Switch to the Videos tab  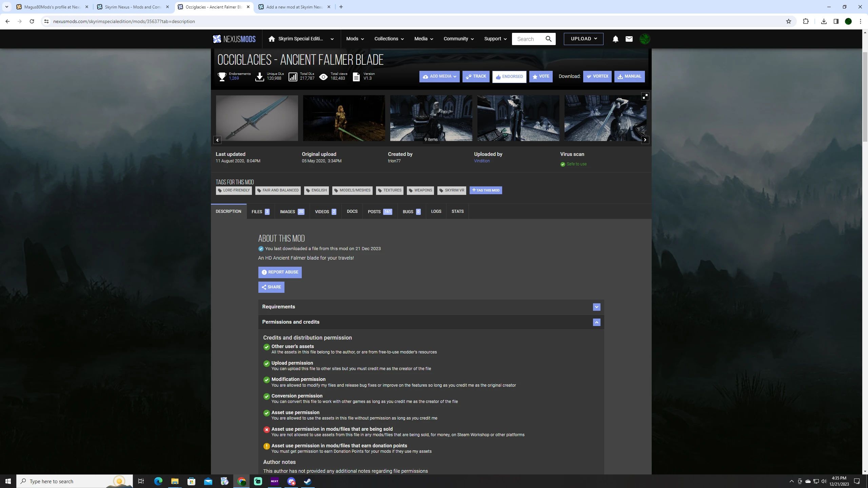tap(325, 212)
